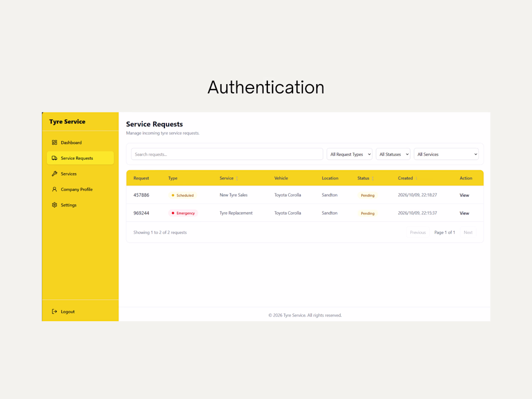Open Company Profile from the sidebar
Viewport: 532px width, 399px height.
pos(80,189)
